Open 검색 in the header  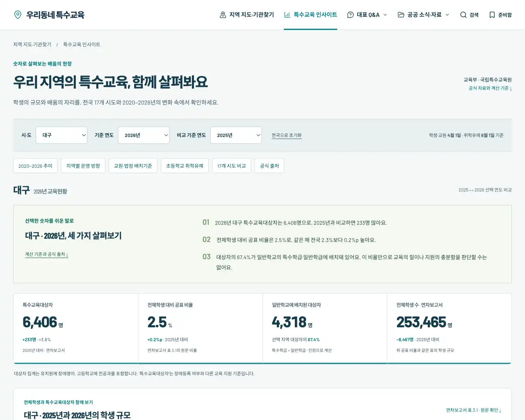[x=469, y=15]
